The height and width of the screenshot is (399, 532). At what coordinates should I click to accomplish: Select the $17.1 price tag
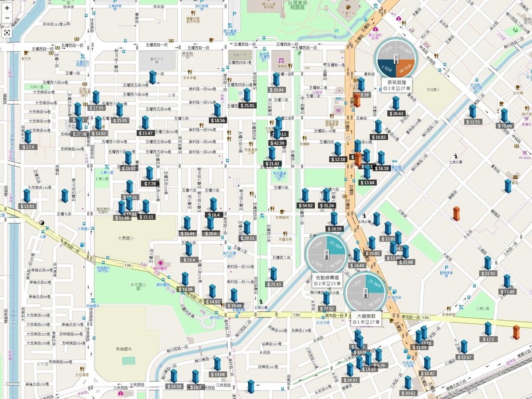(x=488, y=339)
